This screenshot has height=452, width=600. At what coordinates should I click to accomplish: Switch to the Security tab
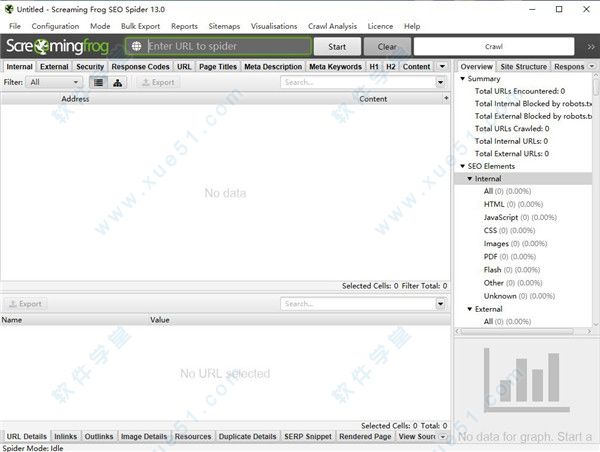(x=90, y=67)
